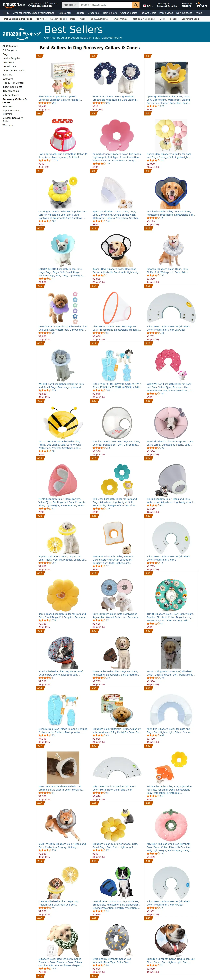Open the Best Sellers nav item
Image resolution: width=210 pixels, height=980 pixels.
tap(110, 13)
